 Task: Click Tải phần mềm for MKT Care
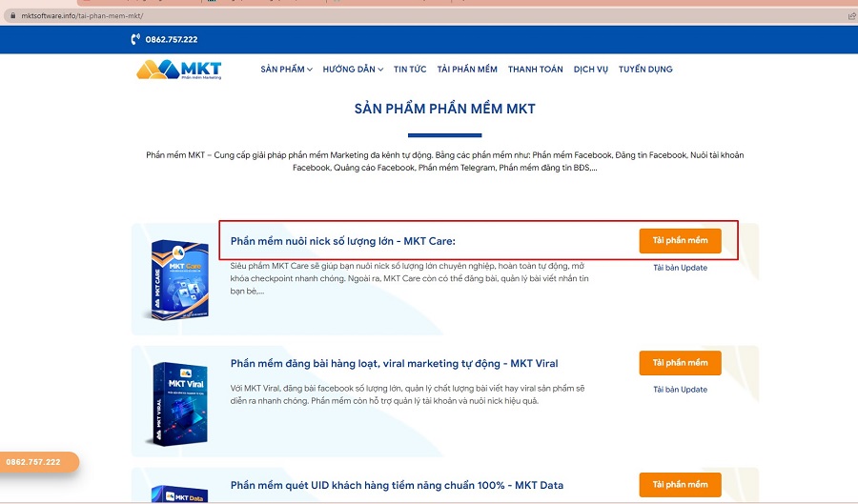(680, 240)
